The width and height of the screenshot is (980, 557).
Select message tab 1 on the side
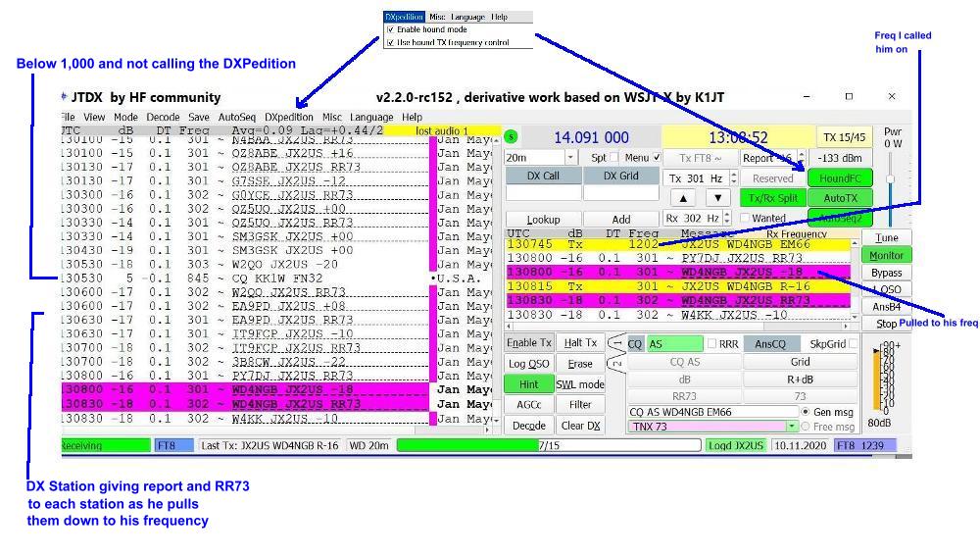coord(616,343)
